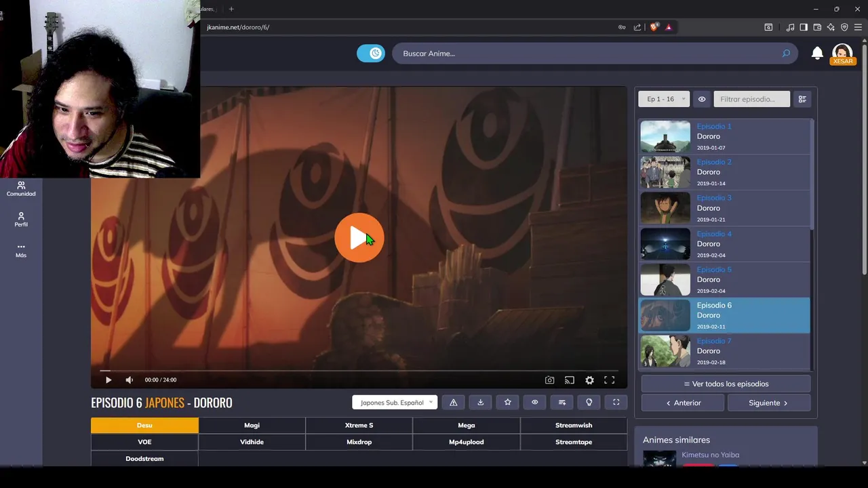Open player settings gear

point(589,380)
